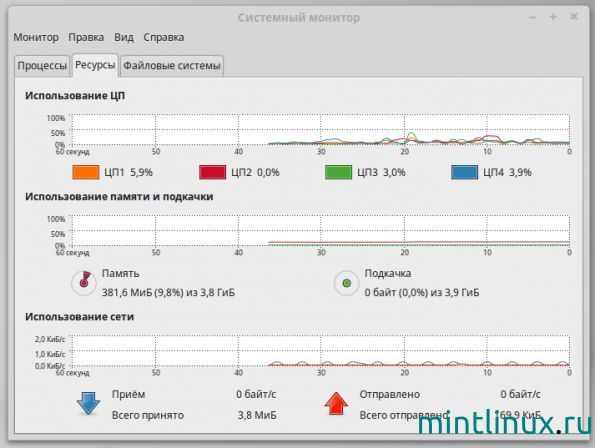Click the Память pie chart icon
This screenshot has height=448, width=595.
point(84,283)
